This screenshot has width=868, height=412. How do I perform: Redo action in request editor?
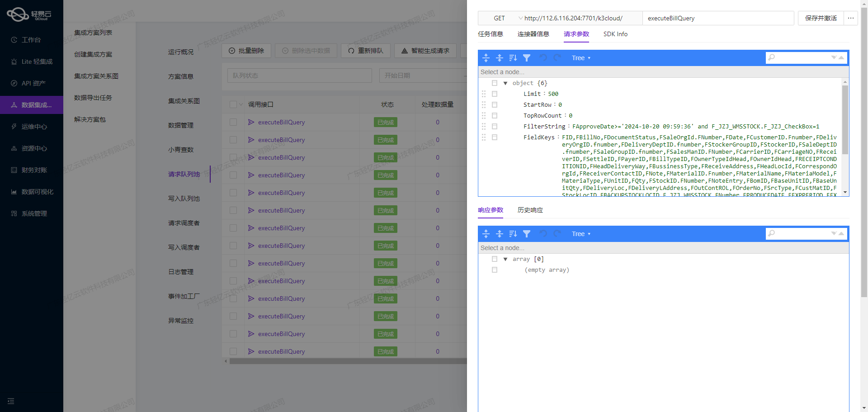557,58
